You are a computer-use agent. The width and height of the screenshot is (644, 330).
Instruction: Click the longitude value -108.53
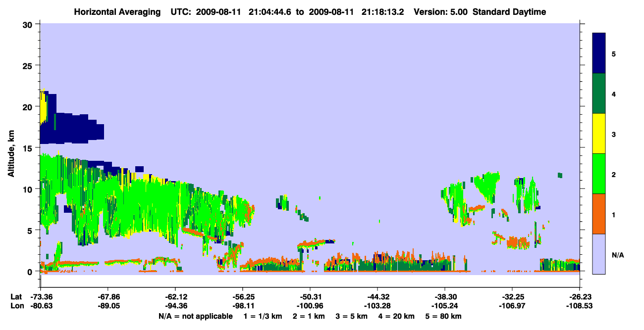pyautogui.click(x=580, y=306)
